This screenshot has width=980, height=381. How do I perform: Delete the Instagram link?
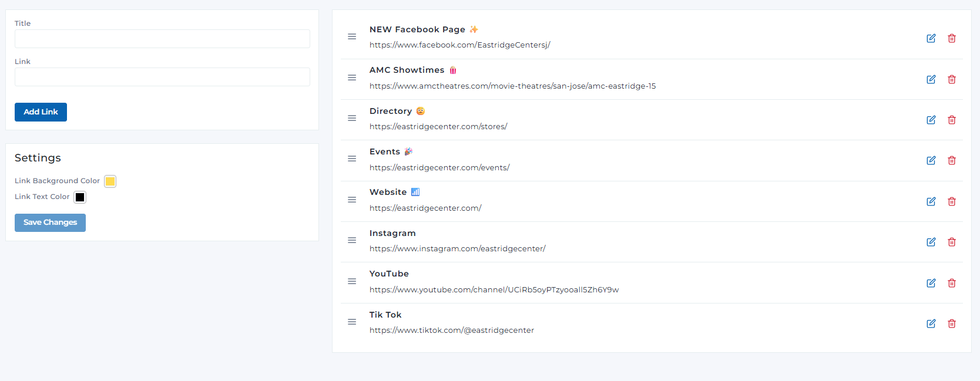click(x=952, y=242)
